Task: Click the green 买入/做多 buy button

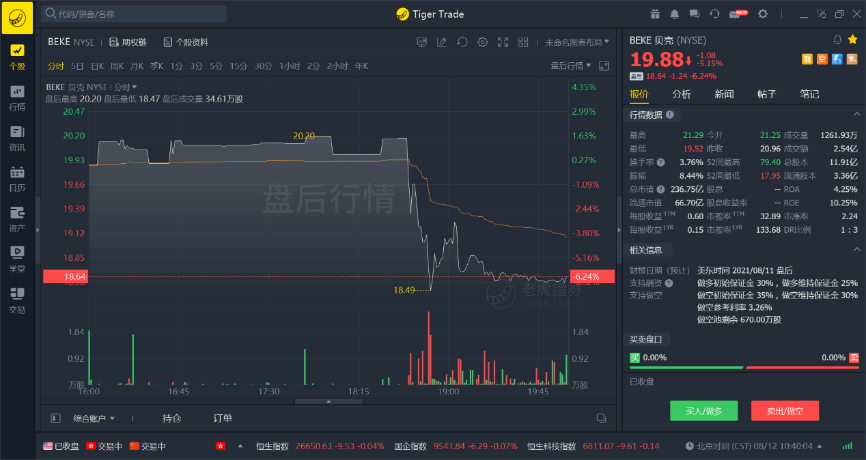Action: pyautogui.click(x=704, y=410)
